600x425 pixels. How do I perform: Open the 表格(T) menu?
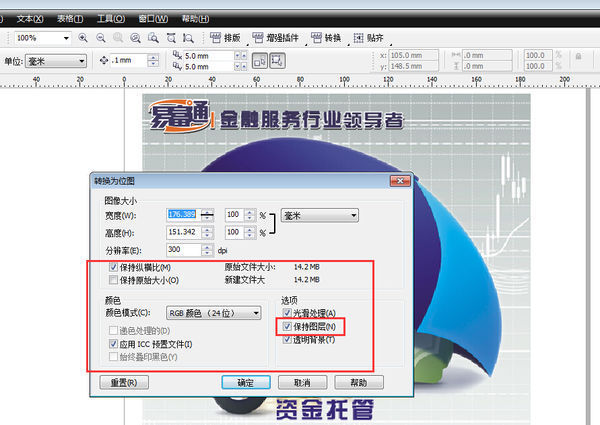[70, 18]
